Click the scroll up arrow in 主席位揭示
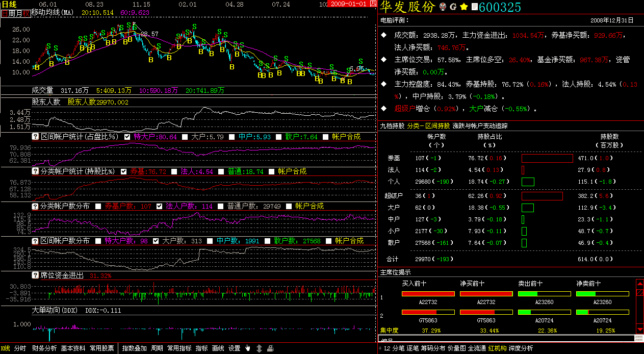The width and height of the screenshot is (644, 354). point(639,283)
